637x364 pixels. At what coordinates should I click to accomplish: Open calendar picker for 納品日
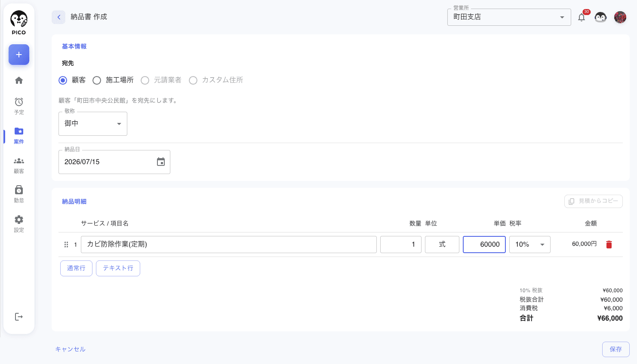(161, 162)
